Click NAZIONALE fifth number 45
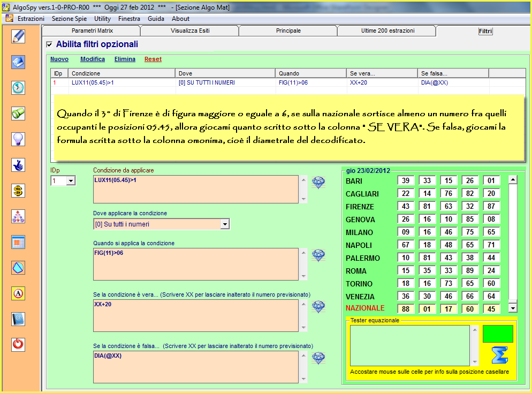The height and width of the screenshot is (393, 532). (491, 309)
